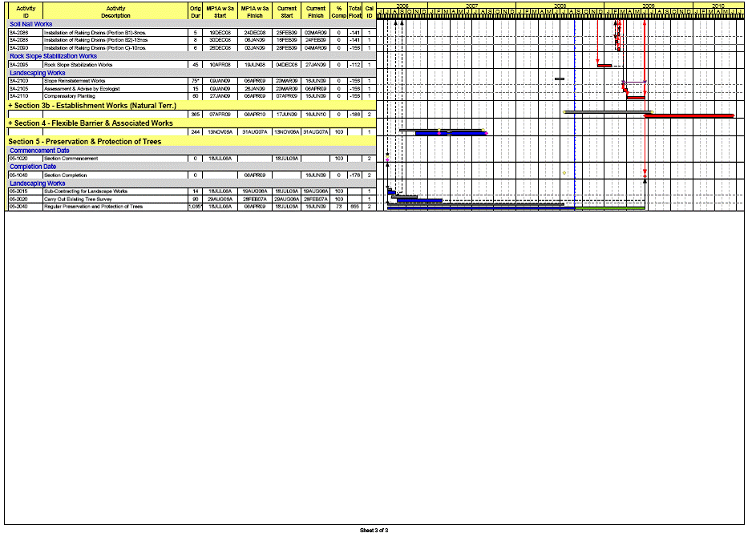This screenshot has width=756, height=533.
Task: Select the green remaining bar for activity 05-2040
Action: 609,209
